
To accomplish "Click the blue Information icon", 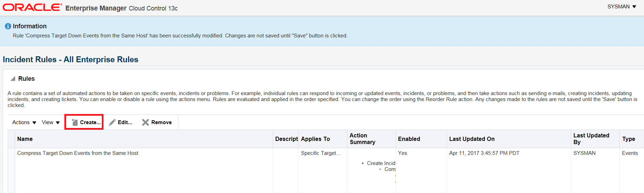I will click(8, 26).
